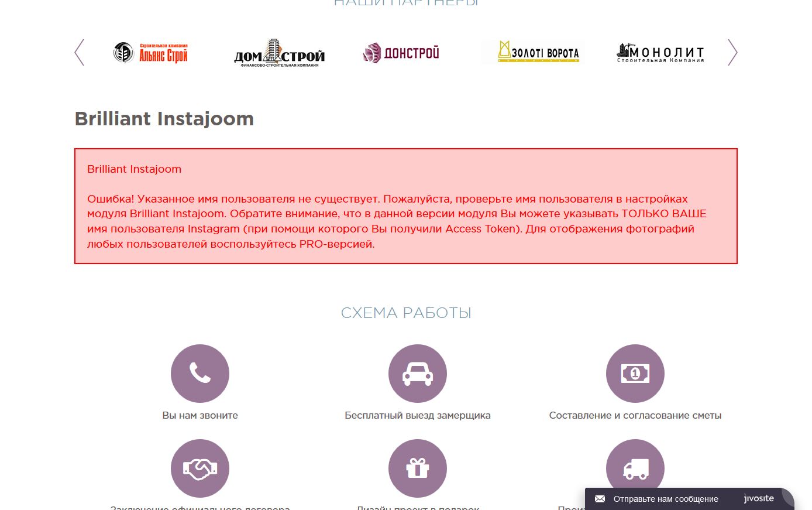Click the envelope icon in the chat widget
This screenshot has width=812, height=510.
click(600, 499)
